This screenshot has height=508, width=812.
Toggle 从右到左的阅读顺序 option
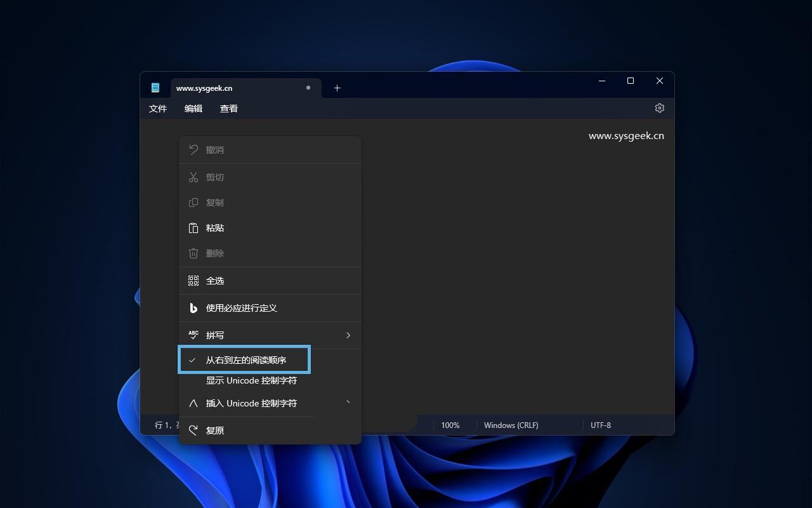pos(244,359)
